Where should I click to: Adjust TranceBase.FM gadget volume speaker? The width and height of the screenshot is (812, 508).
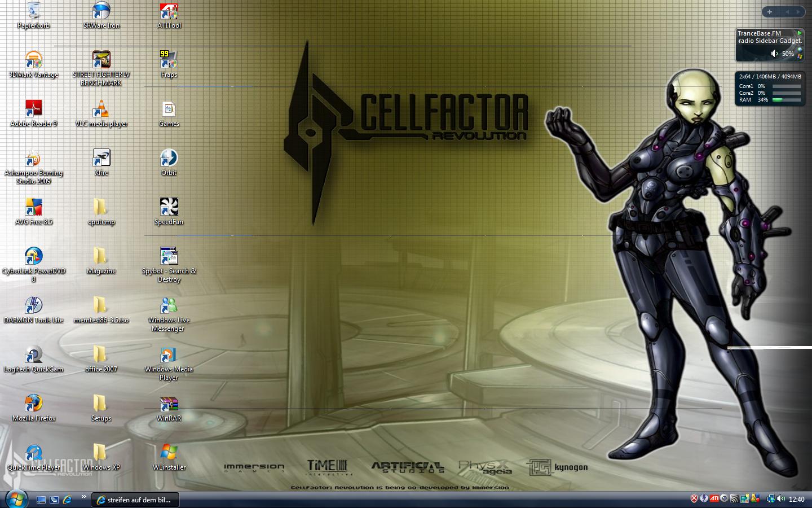pos(774,54)
